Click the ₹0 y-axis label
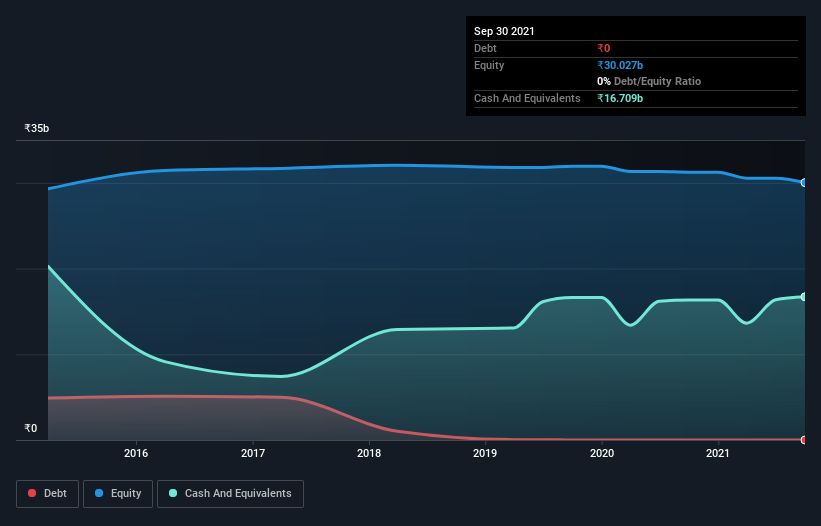 click(x=31, y=428)
